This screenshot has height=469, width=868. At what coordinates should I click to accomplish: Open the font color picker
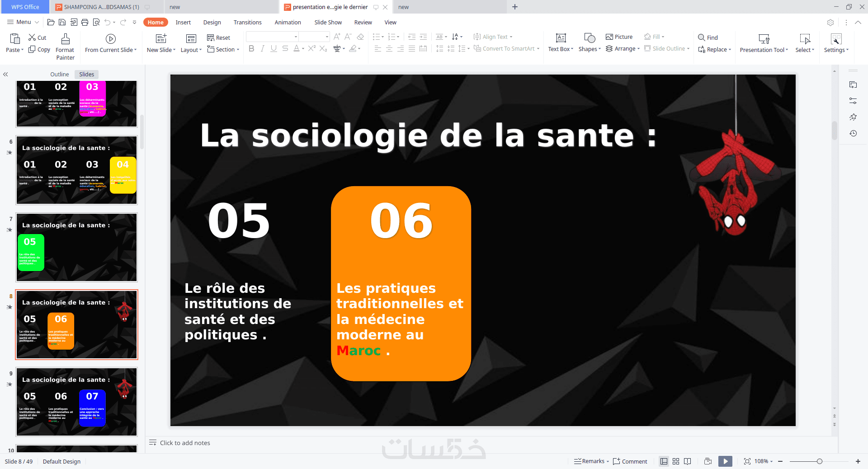coord(298,48)
